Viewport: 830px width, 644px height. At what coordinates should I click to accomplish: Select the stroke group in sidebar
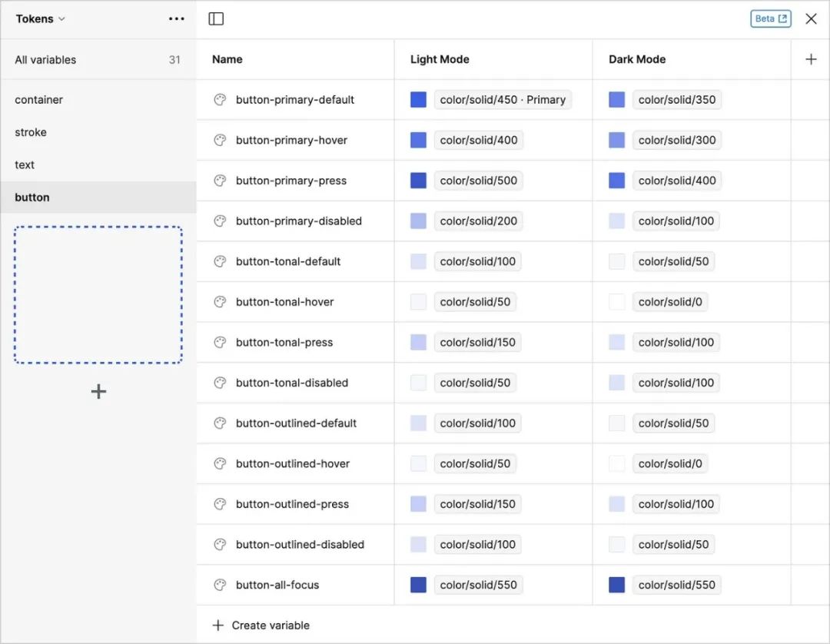(31, 132)
